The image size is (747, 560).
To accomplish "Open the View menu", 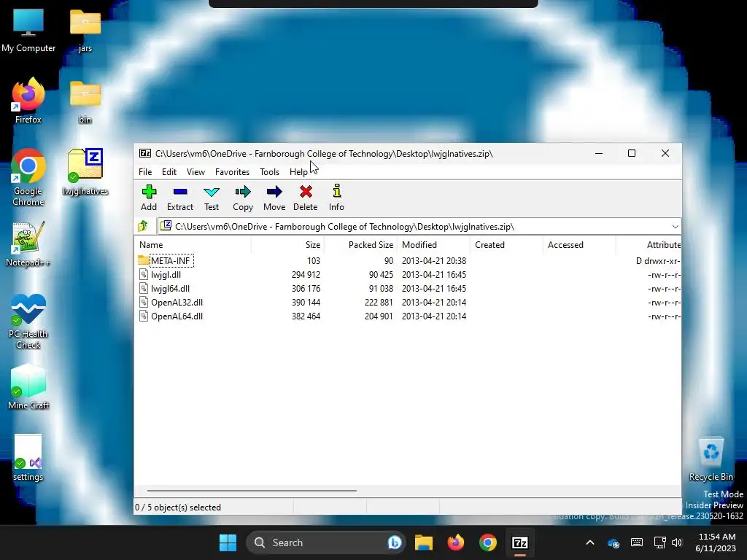I will (196, 172).
